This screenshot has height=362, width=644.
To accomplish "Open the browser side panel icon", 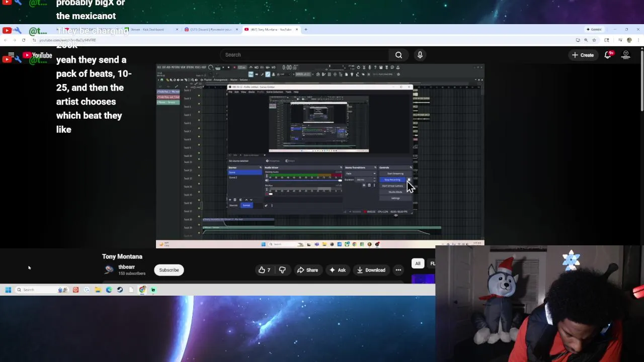I will tap(607, 40).
